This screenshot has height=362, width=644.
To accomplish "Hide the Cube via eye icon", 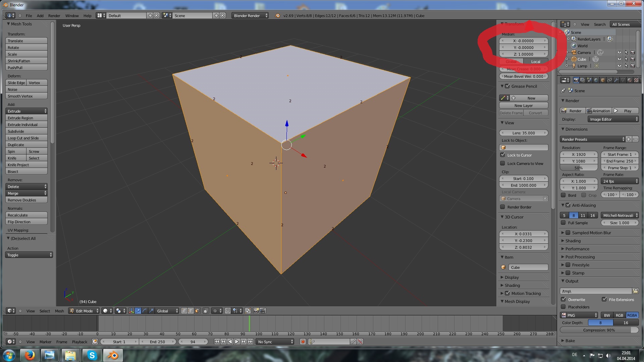I will [619, 59].
